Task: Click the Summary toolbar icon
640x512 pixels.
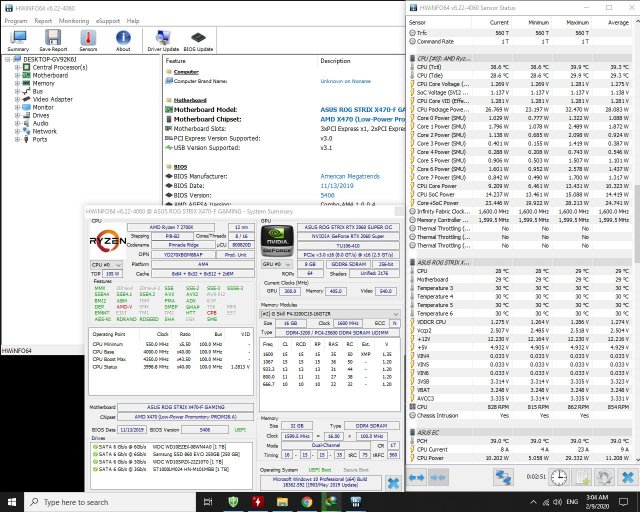Action: pyautogui.click(x=18, y=36)
